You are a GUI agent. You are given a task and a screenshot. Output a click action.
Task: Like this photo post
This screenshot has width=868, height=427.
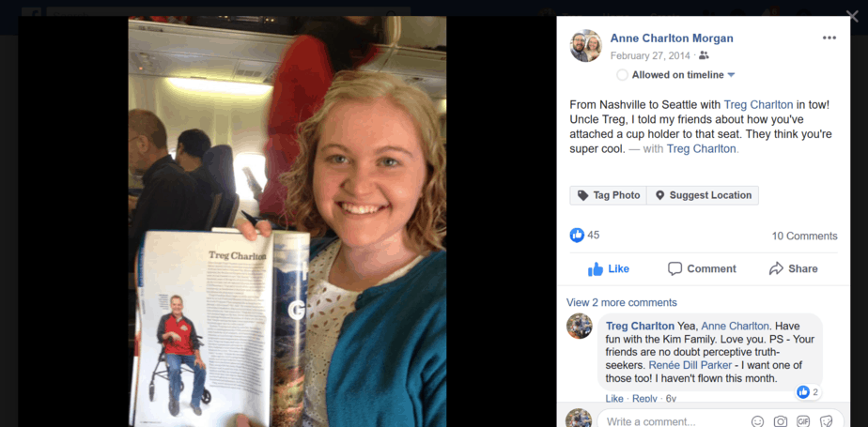609,268
